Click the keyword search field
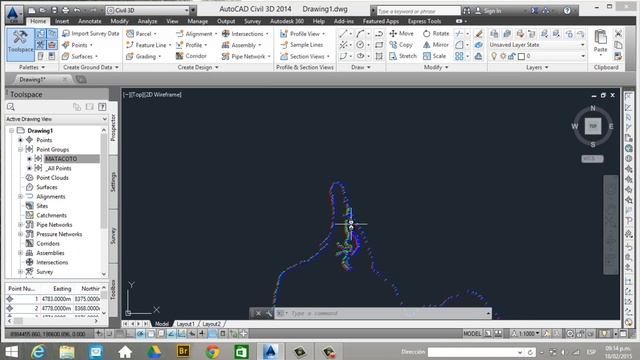Viewport: 640px width, 360px height. (418, 11)
